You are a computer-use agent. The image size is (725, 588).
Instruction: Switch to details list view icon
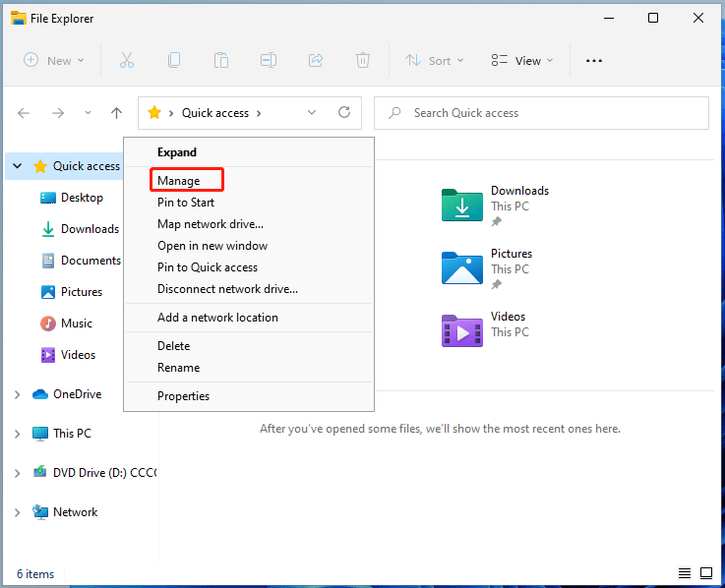click(685, 573)
